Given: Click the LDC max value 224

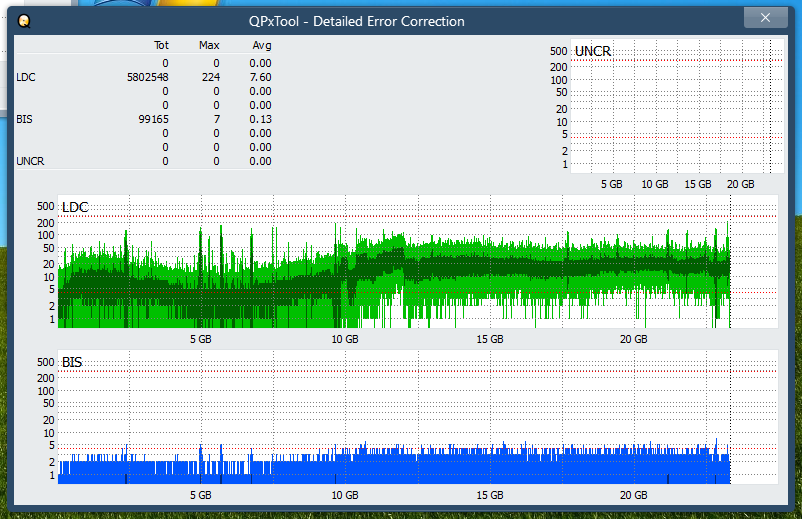Looking at the screenshot, I should point(210,77).
